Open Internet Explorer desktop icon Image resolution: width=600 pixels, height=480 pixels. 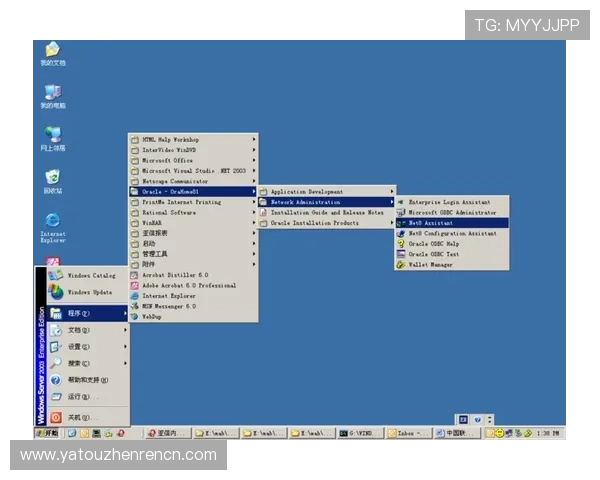click(x=52, y=224)
